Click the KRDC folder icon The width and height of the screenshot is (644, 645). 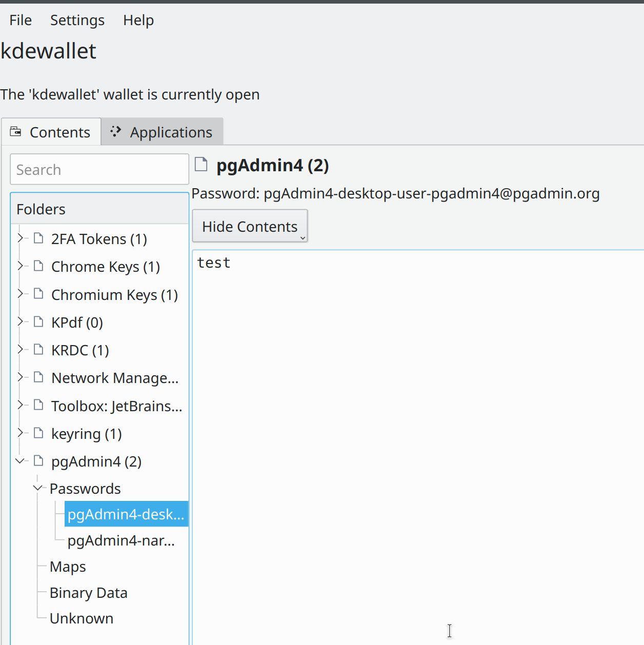pyautogui.click(x=38, y=349)
